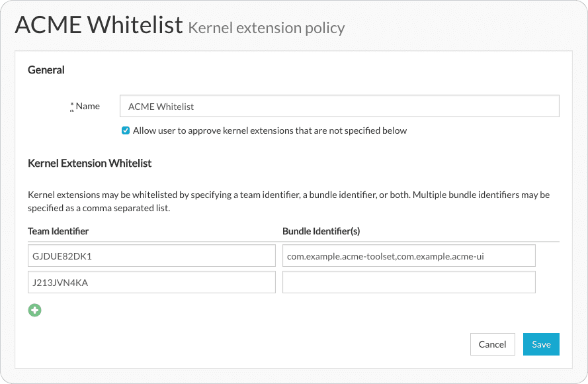Focus the Name field containing ACME Whitelist
This screenshot has width=588, height=384.
(339, 106)
